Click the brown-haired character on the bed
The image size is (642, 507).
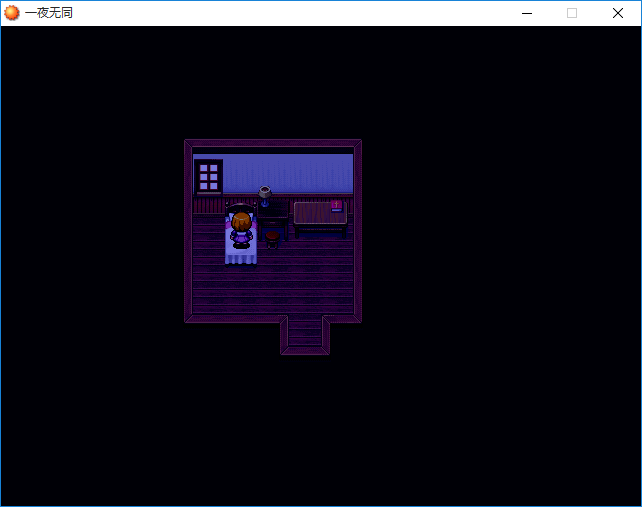pos(242,230)
